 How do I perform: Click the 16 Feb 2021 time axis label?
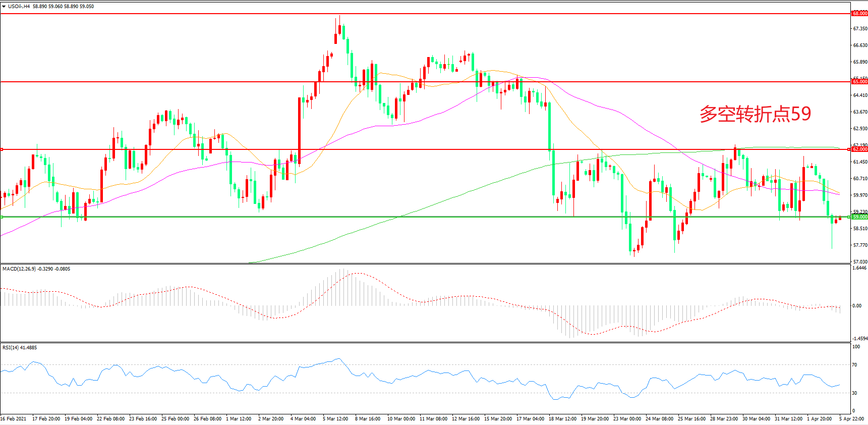pos(13,419)
